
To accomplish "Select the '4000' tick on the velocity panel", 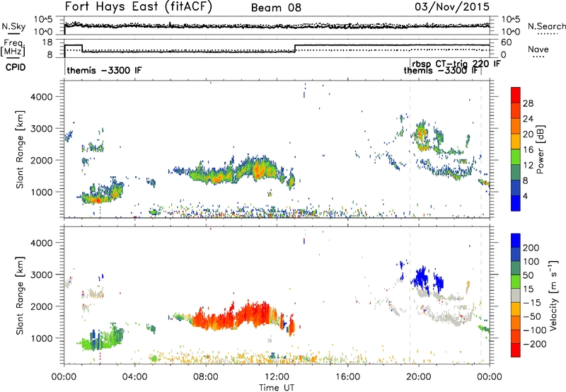I will [41, 243].
